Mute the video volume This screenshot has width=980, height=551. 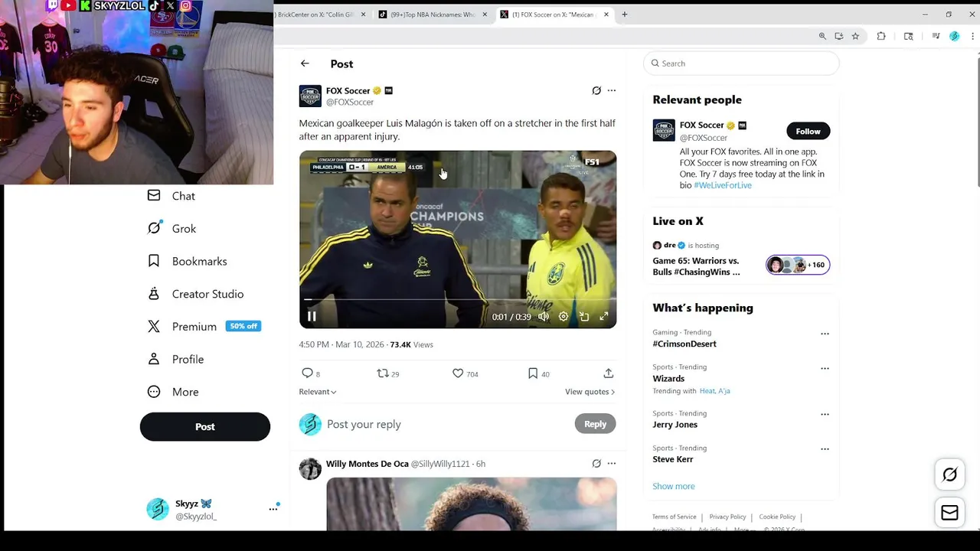point(544,316)
